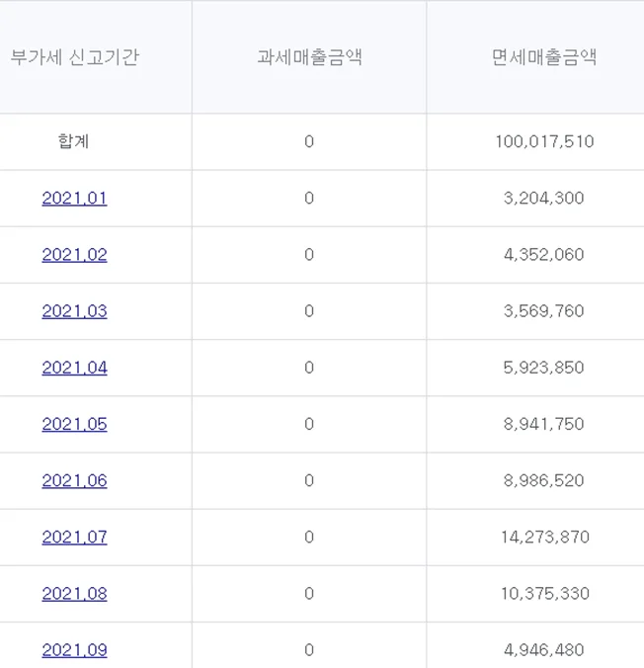644x668 pixels.
Task: Click the 부가세 신고기간 column header
Action: pos(75,57)
